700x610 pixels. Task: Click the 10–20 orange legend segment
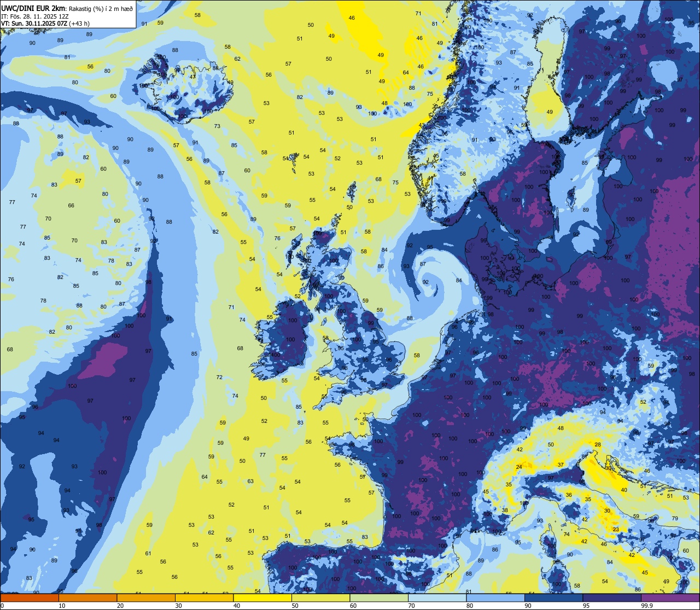tap(88, 598)
